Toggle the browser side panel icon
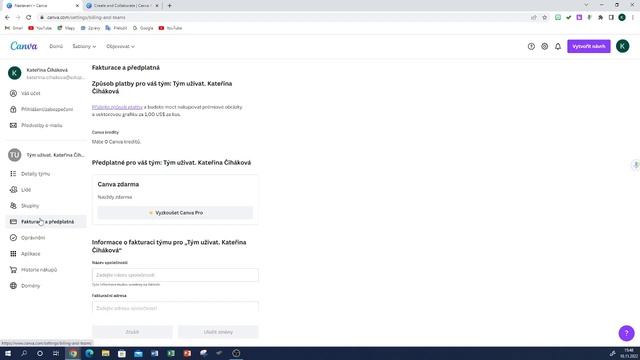The height and width of the screenshot is (360, 640). [x=611, y=18]
